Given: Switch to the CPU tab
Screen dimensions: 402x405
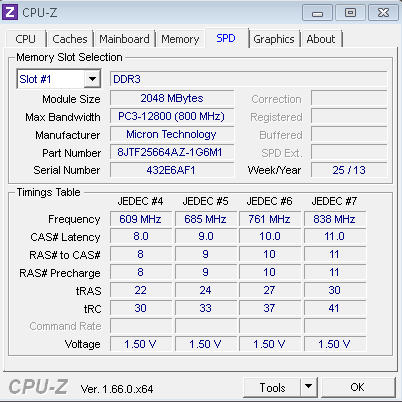Looking at the screenshot, I should tap(25, 39).
